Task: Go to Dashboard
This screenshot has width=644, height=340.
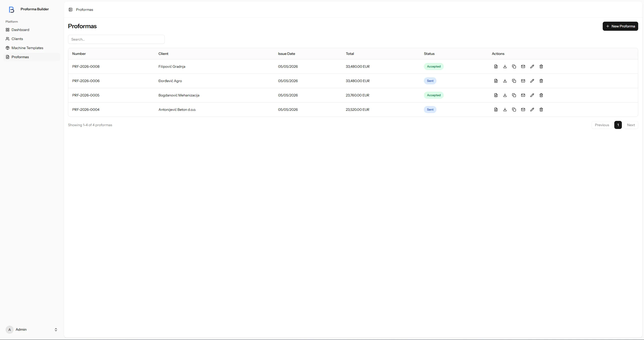Action: (x=32, y=30)
